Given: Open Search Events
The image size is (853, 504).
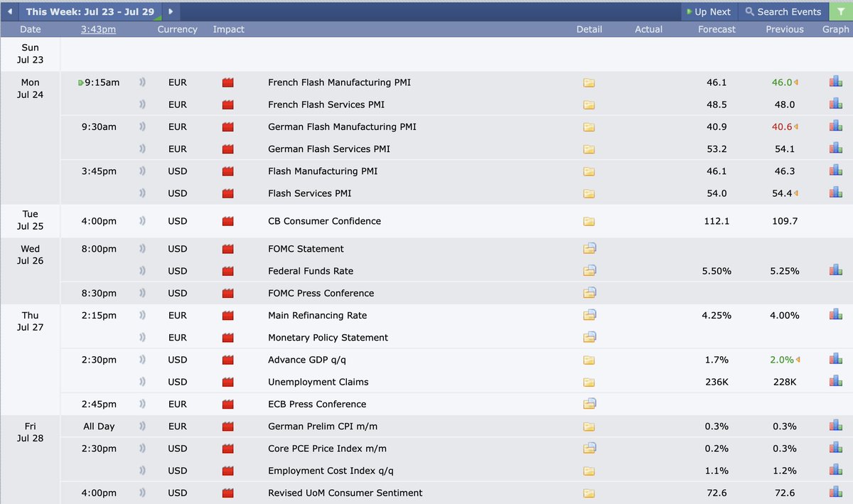Looking at the screenshot, I should click(783, 11).
